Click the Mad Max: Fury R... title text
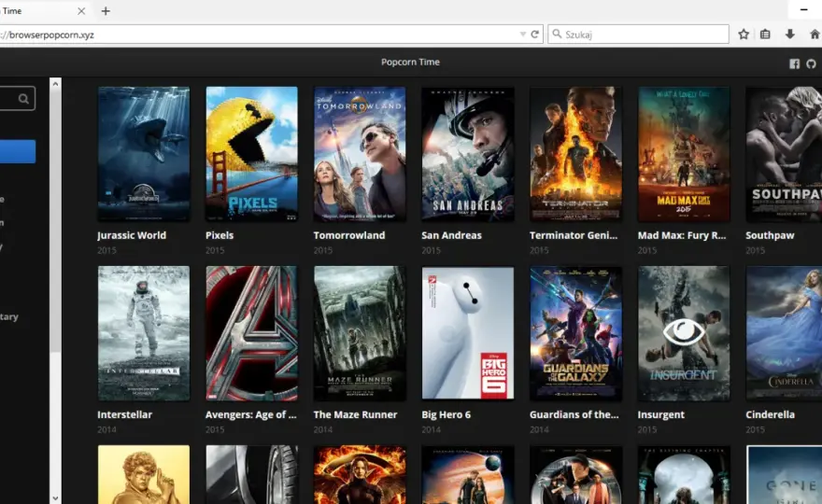Viewport: 822px width, 504px height. (682, 235)
